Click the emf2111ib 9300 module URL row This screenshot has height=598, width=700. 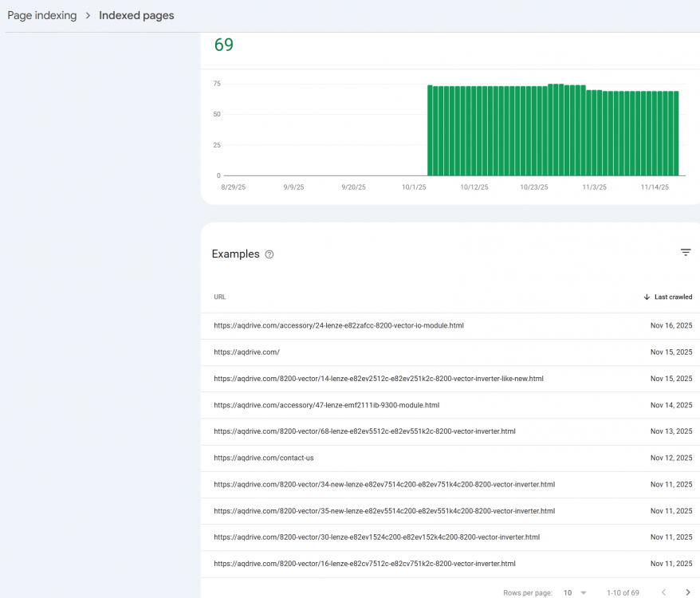coord(327,406)
